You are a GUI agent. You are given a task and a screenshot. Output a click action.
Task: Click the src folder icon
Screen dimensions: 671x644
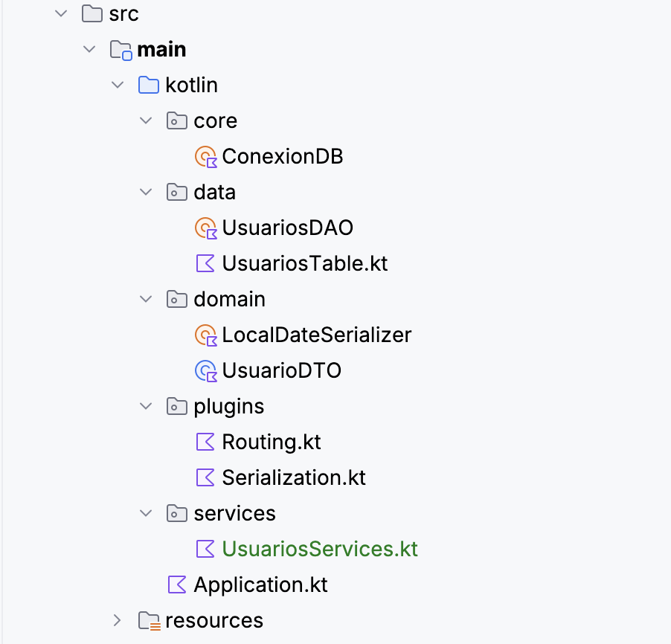click(92, 13)
